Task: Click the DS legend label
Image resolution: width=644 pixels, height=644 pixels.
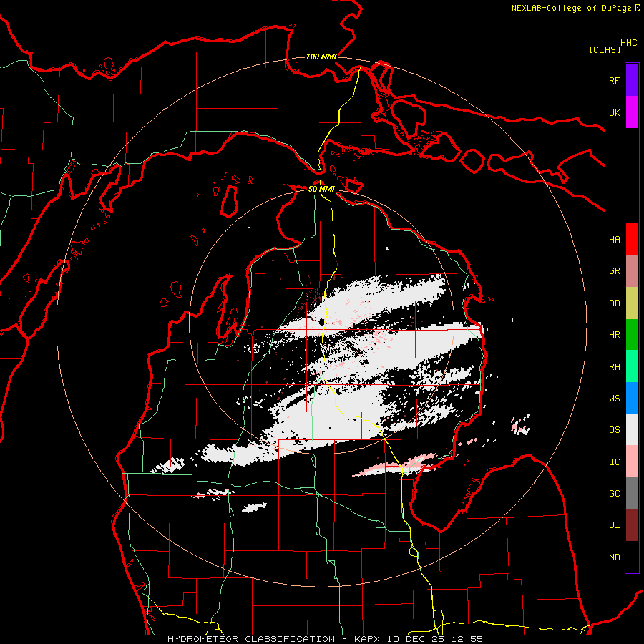Action: tap(614, 430)
